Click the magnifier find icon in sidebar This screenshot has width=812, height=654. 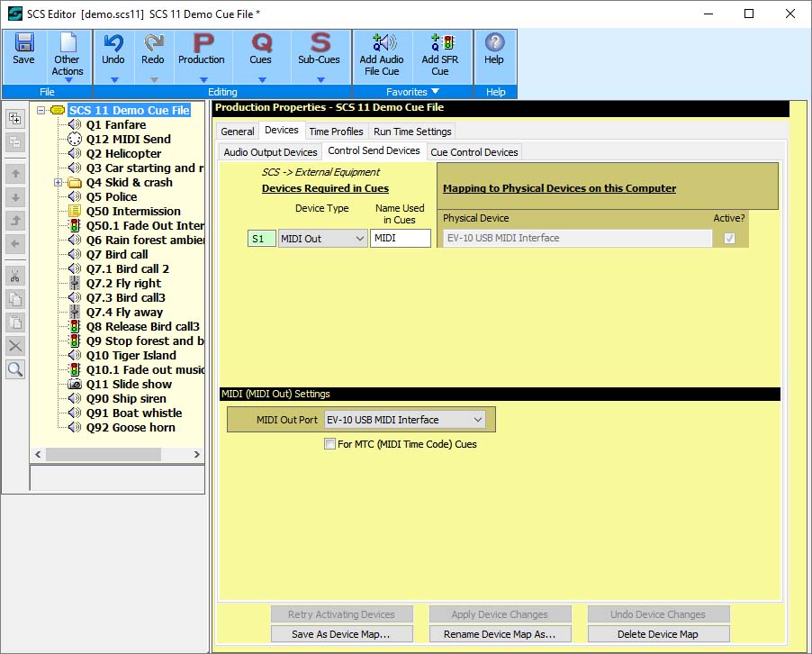click(15, 369)
